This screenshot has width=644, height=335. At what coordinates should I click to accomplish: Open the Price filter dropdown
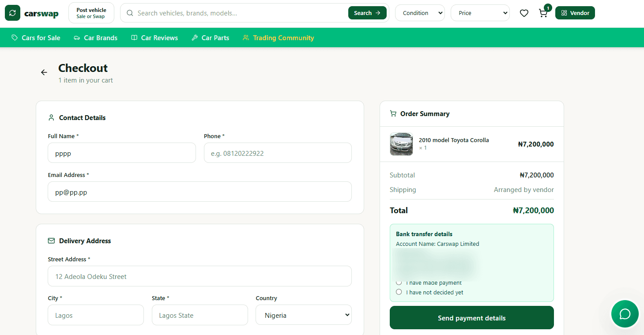[480, 13]
